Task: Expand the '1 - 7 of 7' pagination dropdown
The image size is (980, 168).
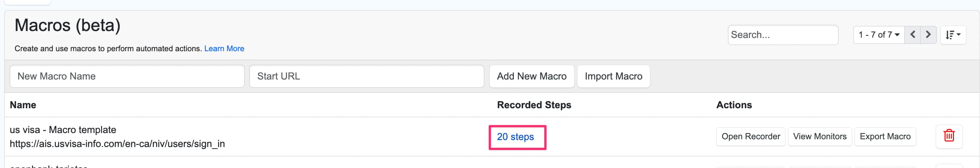Action: click(879, 35)
